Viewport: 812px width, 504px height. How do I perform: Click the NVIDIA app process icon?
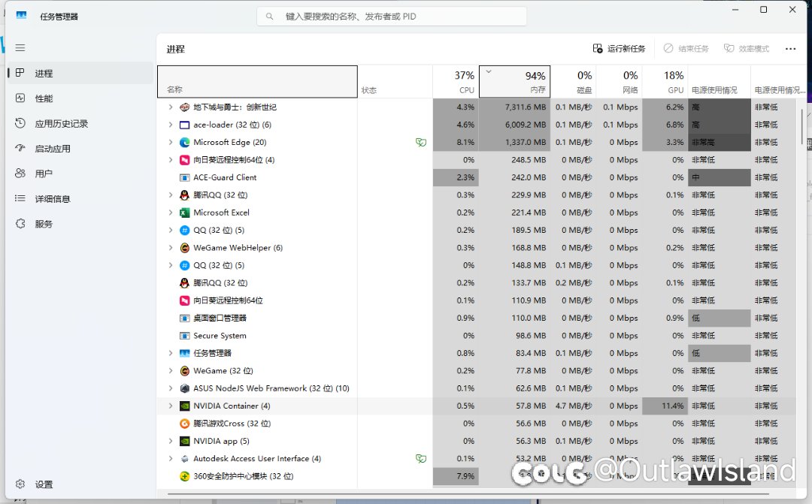pos(184,442)
